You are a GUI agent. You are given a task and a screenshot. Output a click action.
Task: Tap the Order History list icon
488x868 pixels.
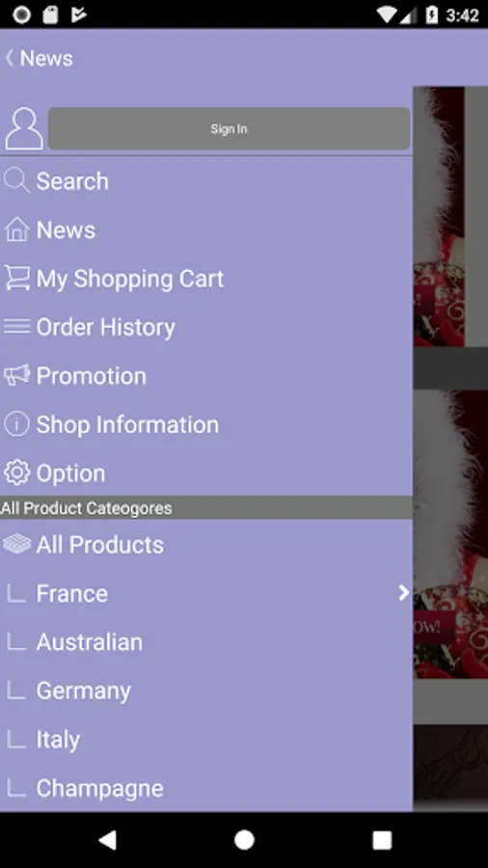16,327
